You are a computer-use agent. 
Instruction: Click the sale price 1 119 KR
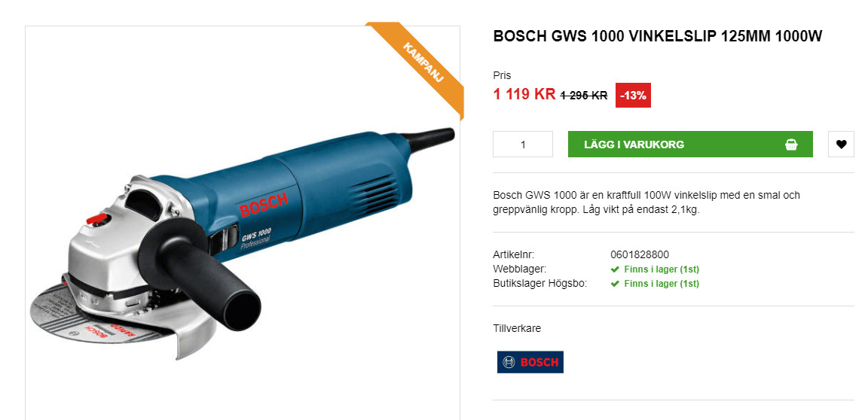(524, 95)
